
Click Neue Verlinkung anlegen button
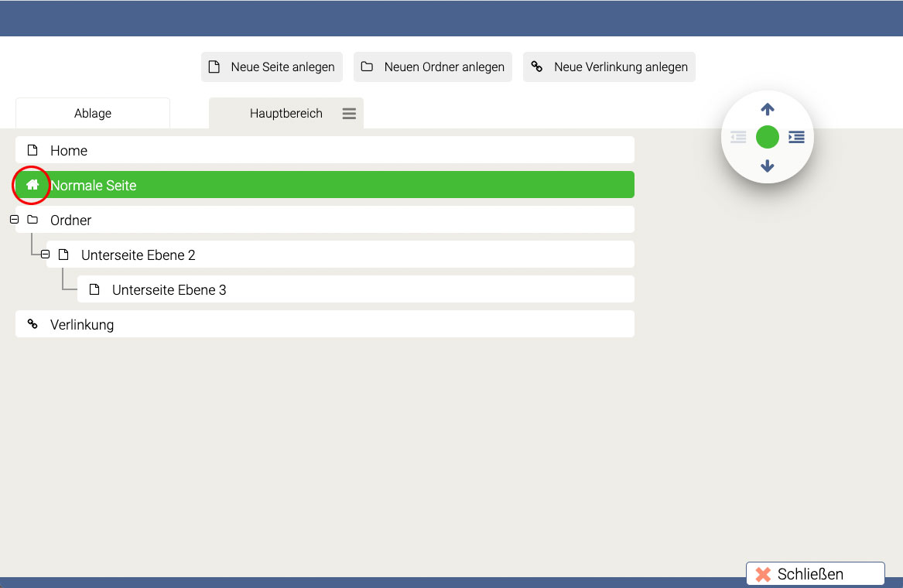pyautogui.click(x=609, y=67)
